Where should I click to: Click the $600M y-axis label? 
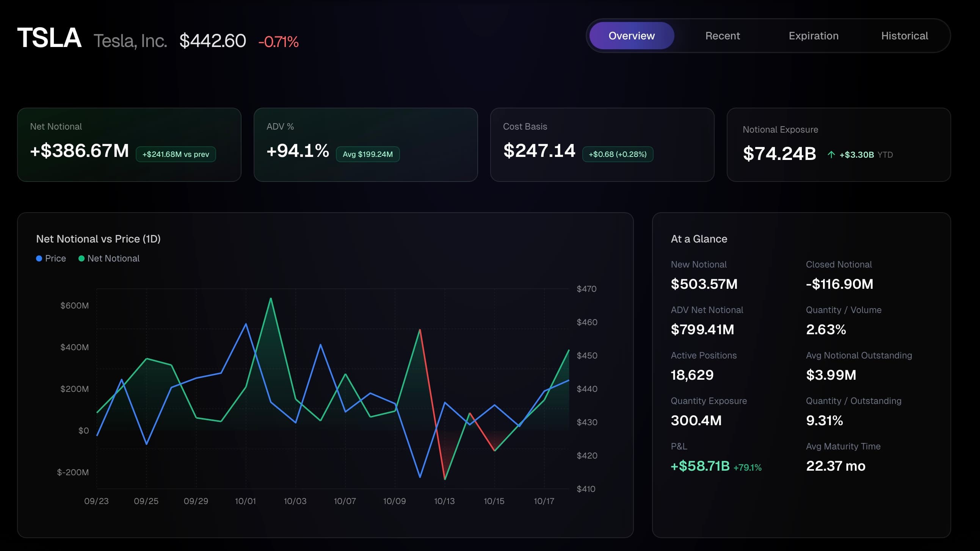click(x=74, y=306)
